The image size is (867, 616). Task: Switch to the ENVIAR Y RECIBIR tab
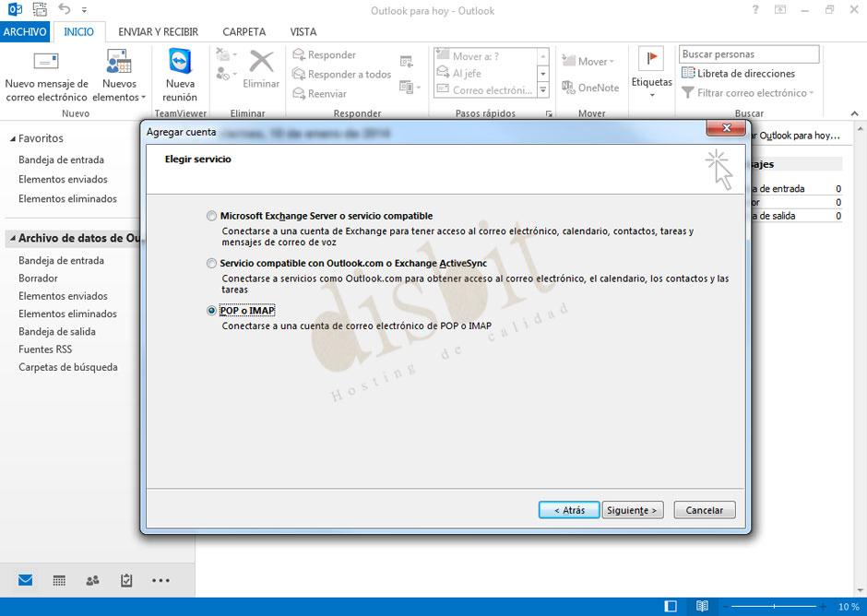pyautogui.click(x=157, y=31)
